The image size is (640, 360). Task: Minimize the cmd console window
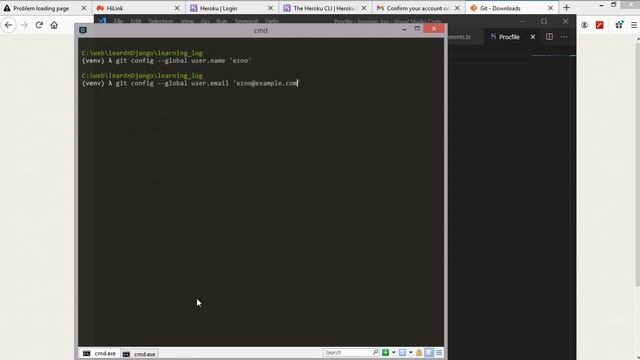pos(404,29)
